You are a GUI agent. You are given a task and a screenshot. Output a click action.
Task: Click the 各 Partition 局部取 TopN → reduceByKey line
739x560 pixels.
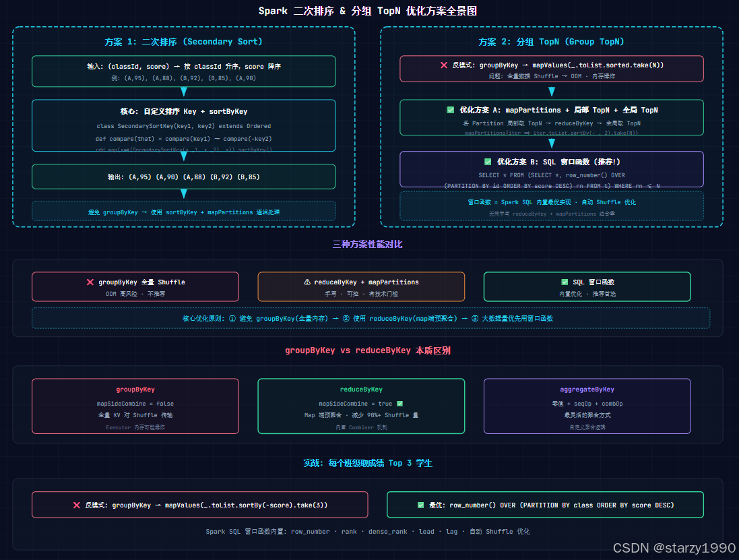click(x=552, y=123)
